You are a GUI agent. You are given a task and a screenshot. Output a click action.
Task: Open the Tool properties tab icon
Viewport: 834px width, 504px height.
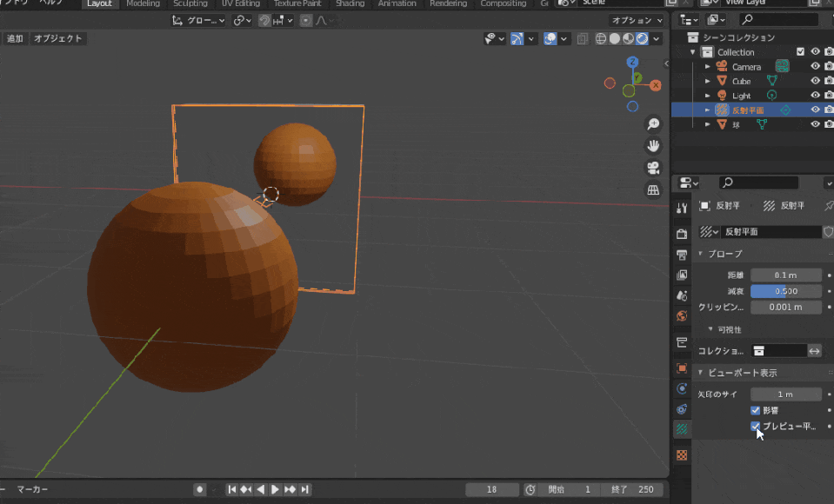682,208
